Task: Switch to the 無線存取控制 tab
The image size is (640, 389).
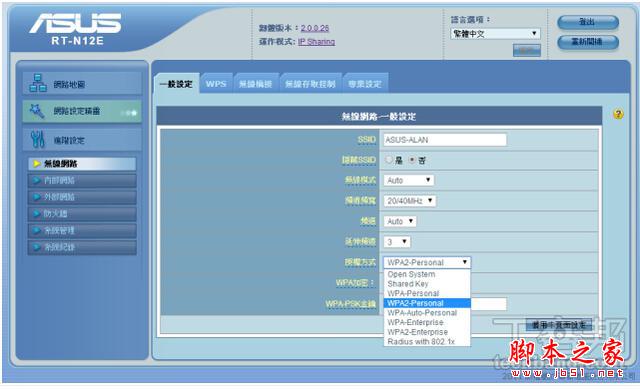Action: click(x=310, y=84)
